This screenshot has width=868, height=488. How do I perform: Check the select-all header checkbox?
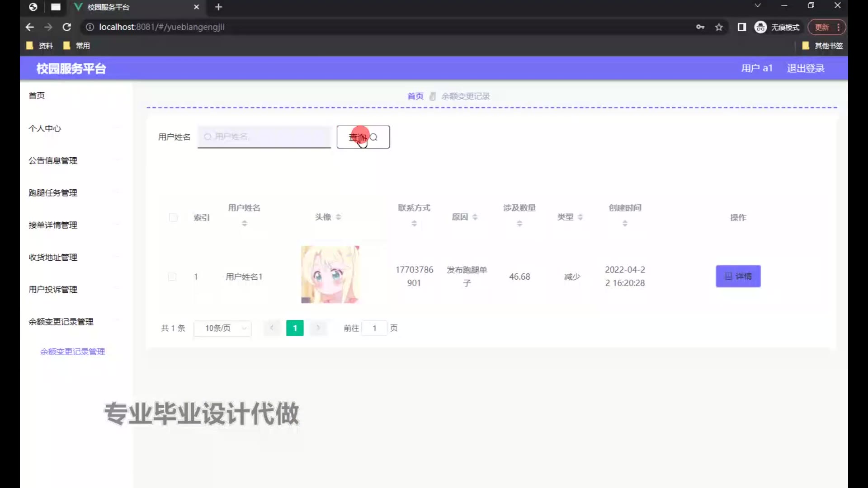[173, 218]
